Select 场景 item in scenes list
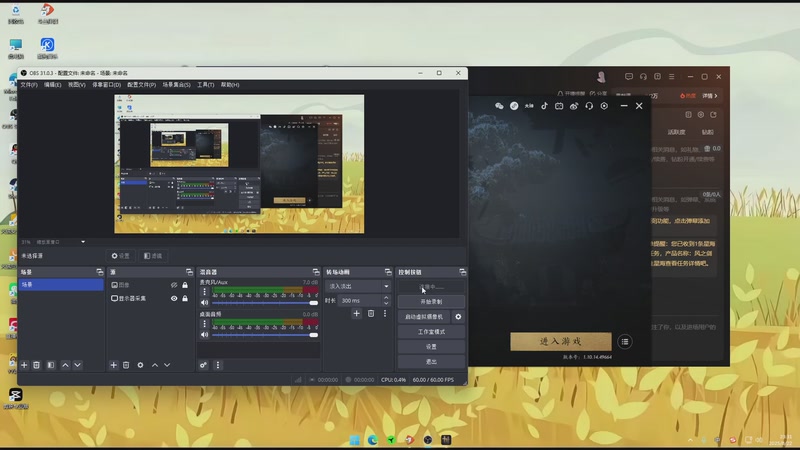This screenshot has width=800, height=450. coord(61,285)
